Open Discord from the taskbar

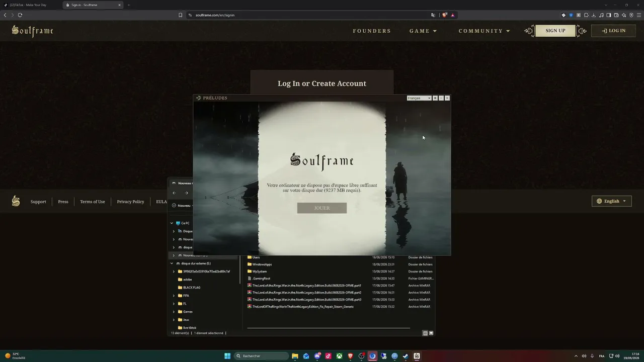click(x=317, y=356)
